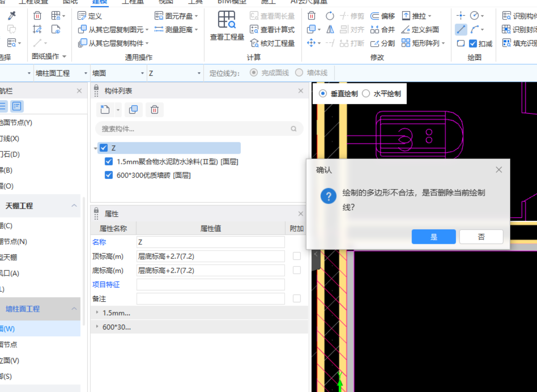Select the 墙体线 radio option

pos(298,73)
